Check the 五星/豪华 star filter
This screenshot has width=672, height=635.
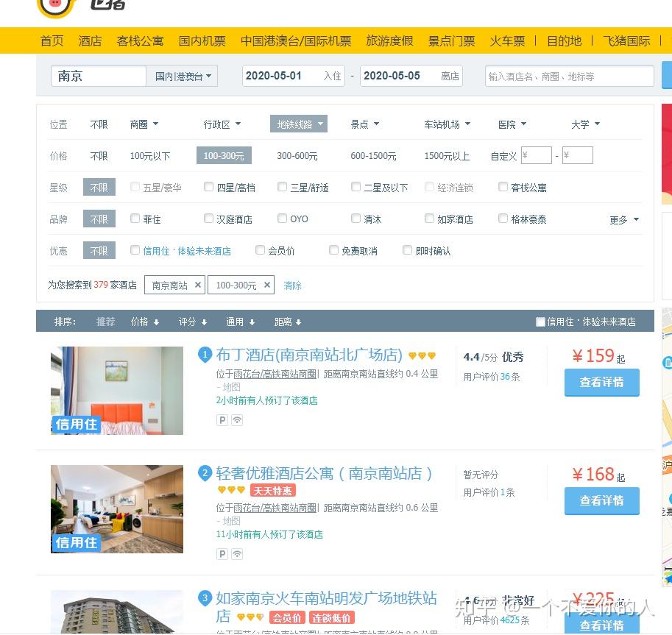(x=135, y=187)
